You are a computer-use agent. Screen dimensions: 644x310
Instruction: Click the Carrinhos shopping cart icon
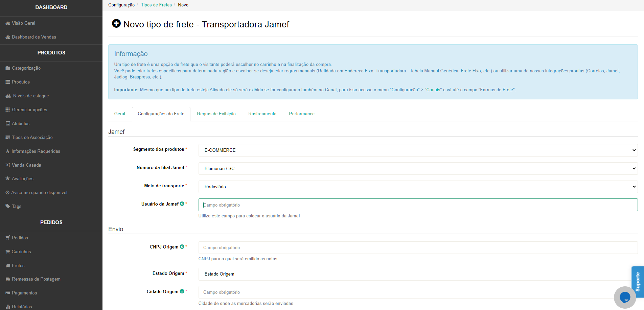tap(8, 252)
